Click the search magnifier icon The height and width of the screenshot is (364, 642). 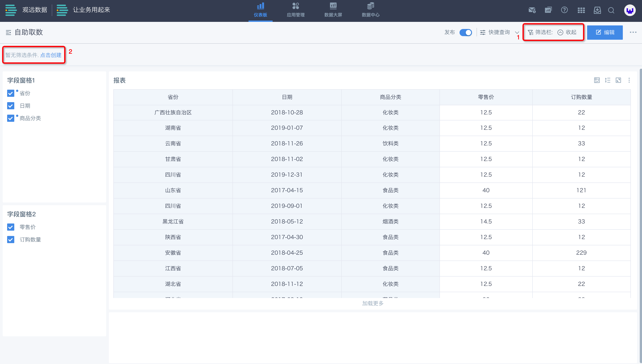611,10
